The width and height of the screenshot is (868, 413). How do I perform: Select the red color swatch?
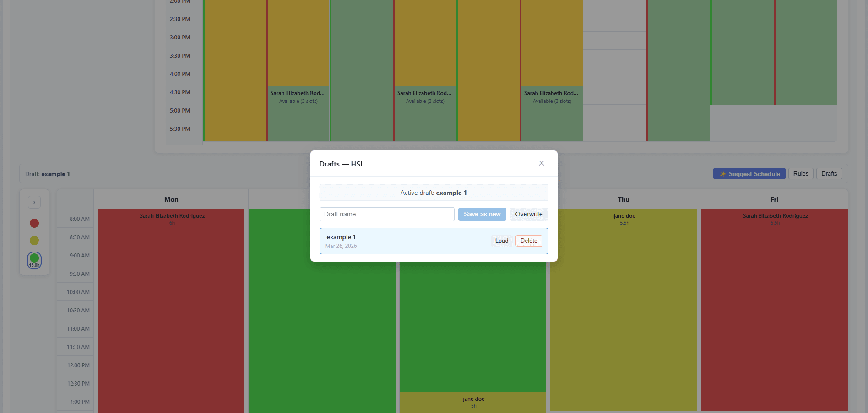point(34,223)
